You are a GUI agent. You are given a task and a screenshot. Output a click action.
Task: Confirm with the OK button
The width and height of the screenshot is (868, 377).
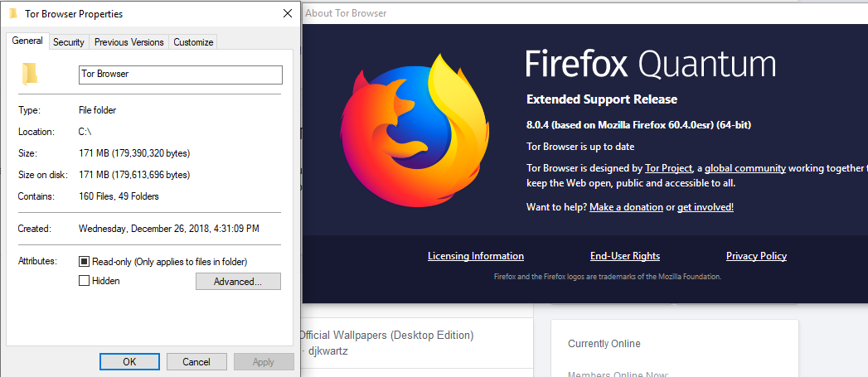coord(129,362)
